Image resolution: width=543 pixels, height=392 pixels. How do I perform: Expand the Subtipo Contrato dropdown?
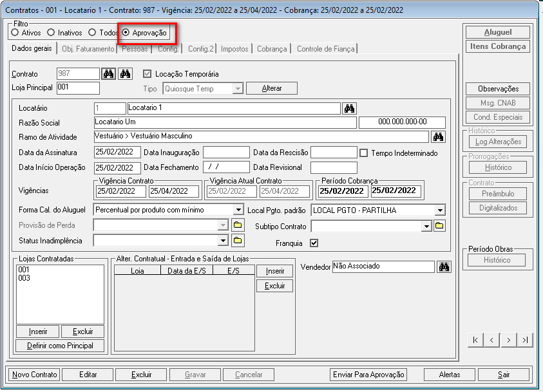click(x=426, y=227)
